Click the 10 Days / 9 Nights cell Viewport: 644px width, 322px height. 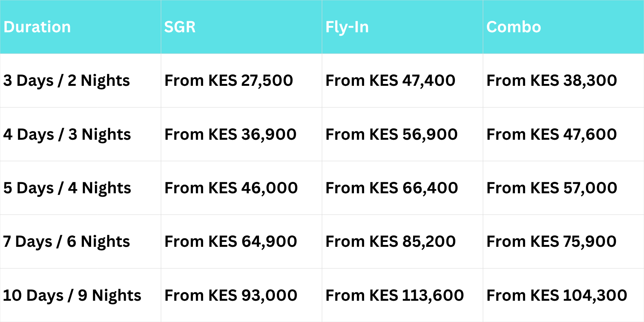coord(72,295)
